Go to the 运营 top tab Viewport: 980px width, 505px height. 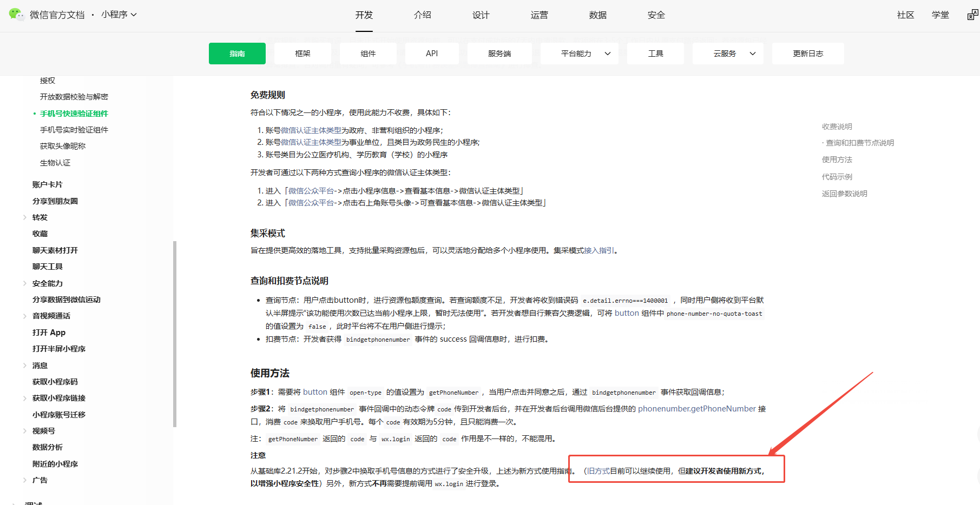540,15
